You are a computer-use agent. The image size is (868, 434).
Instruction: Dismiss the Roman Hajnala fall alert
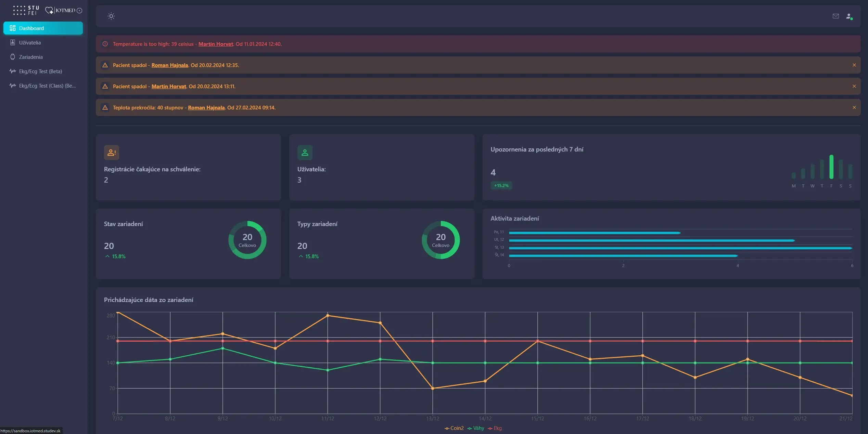click(x=854, y=65)
